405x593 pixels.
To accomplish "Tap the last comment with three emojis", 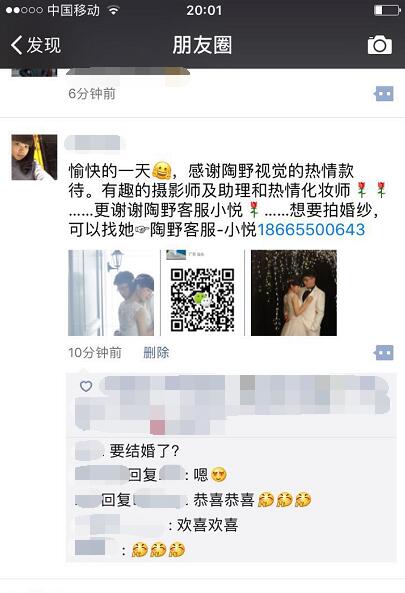I will click(130, 550).
